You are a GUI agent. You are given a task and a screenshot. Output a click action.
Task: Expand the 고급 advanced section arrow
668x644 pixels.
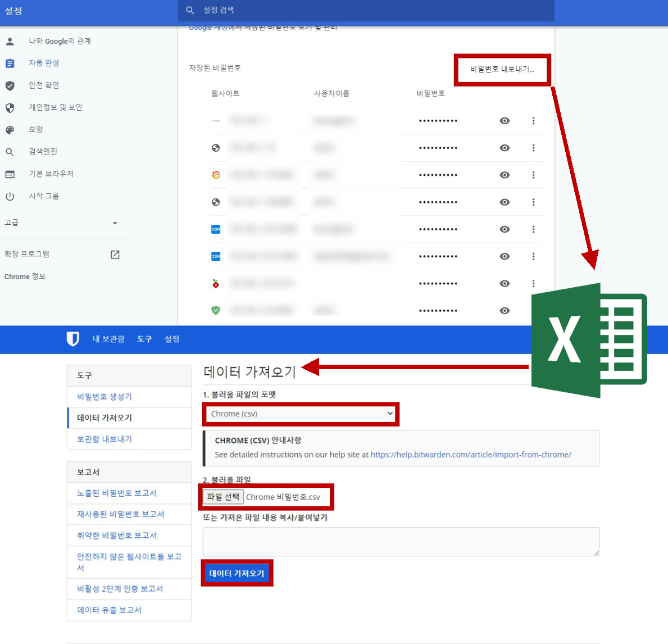point(115,223)
